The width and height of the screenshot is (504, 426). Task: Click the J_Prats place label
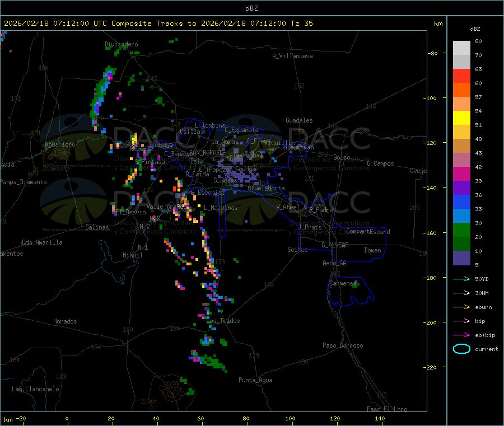310,227
